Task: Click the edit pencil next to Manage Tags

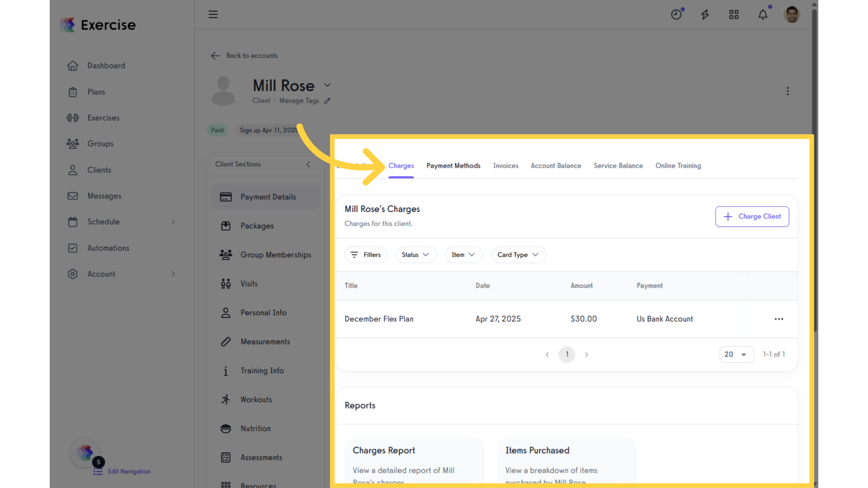Action: click(x=327, y=101)
